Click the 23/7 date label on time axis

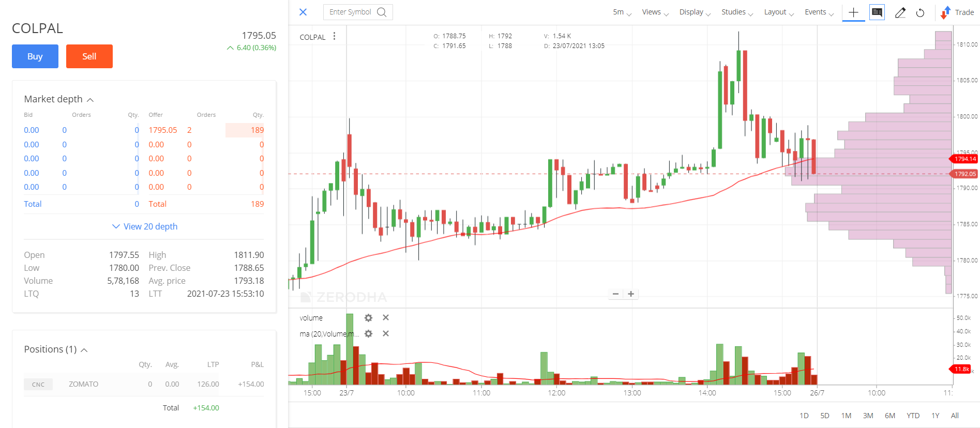(346, 393)
